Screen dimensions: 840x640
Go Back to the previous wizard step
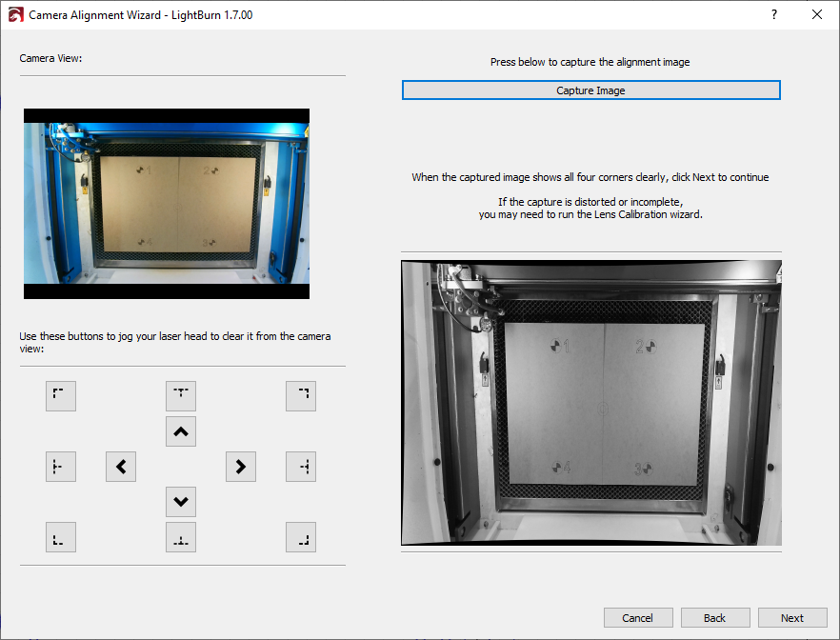(715, 618)
